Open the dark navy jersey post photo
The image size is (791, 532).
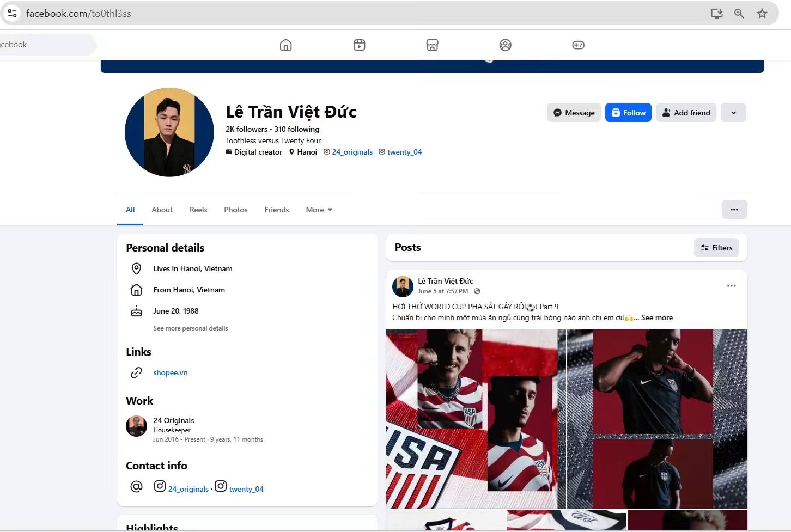click(657, 418)
